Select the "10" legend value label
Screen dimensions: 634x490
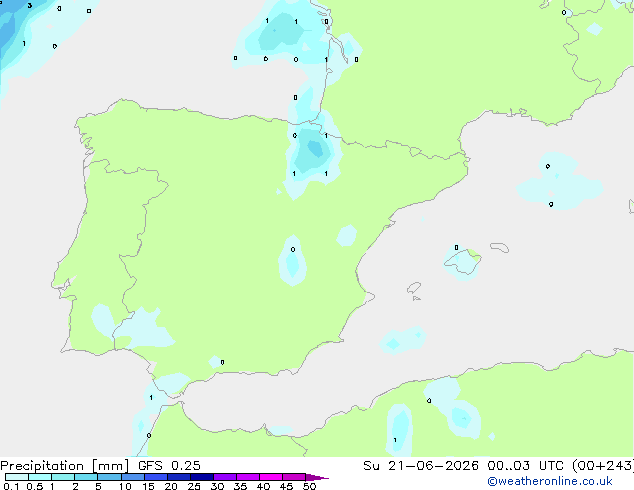coord(125,486)
